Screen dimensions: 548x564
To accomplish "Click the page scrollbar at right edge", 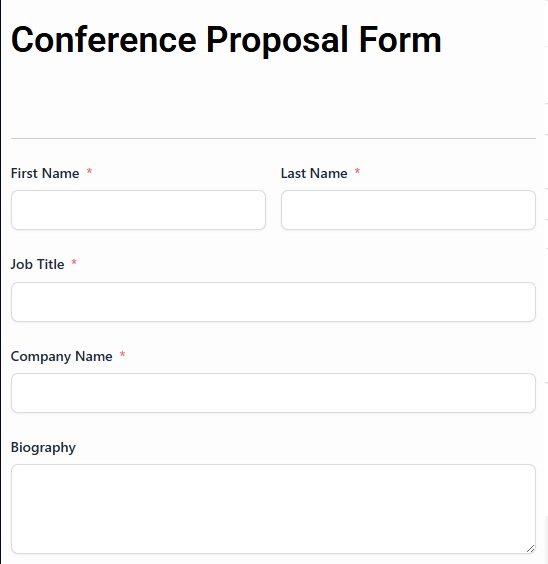I will click(x=547, y=540).
